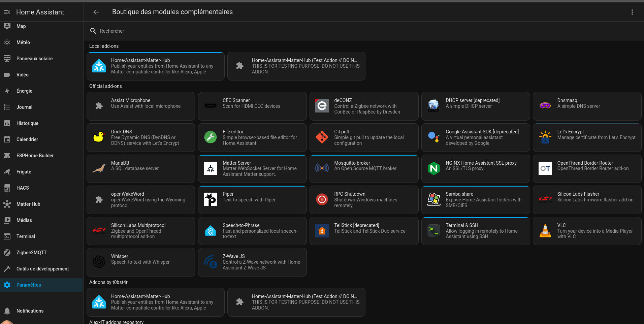Screen dimensions: 644x324
Task: Click the Samba share Windows icon
Action: coord(433,199)
